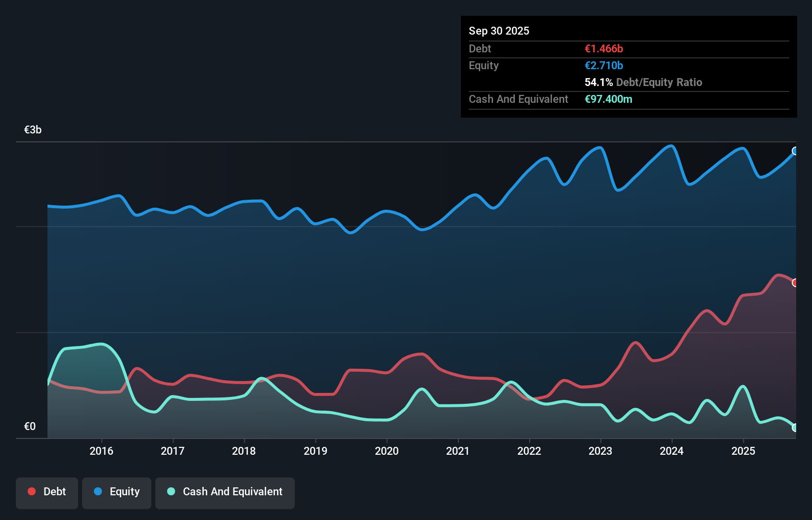Click the €3b y-axis label
Screen dimensions: 812x520
pyautogui.click(x=33, y=130)
